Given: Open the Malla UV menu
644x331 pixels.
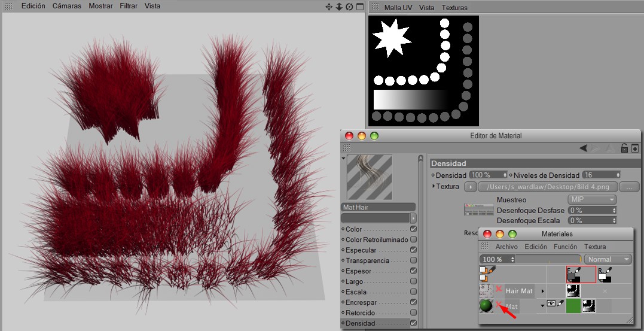Looking at the screenshot, I should coord(398,7).
